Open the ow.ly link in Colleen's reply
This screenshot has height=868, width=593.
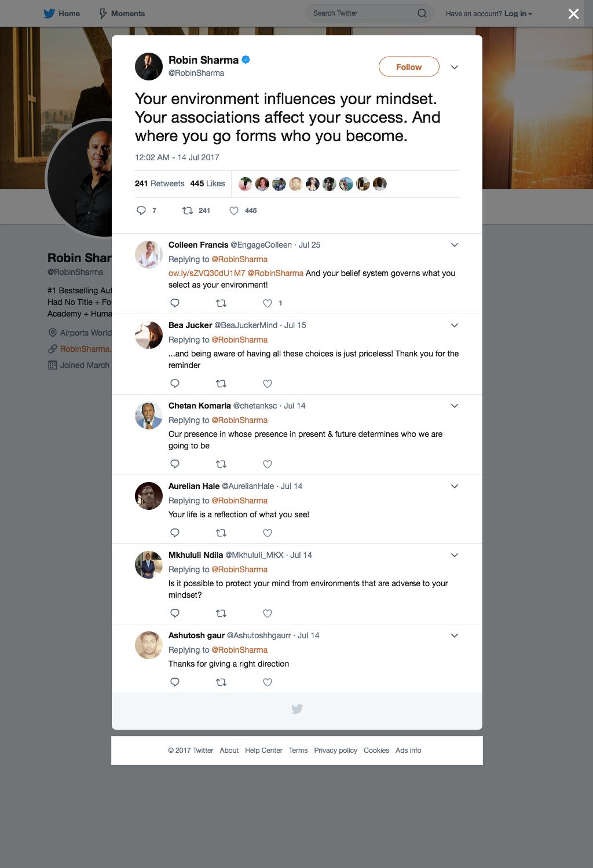click(x=207, y=273)
